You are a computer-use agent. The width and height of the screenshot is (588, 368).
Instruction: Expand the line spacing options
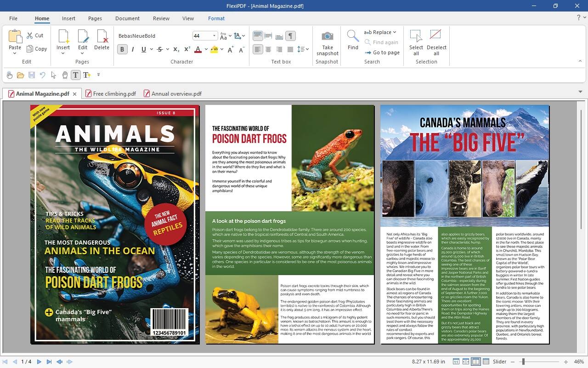pyautogui.click(x=307, y=49)
